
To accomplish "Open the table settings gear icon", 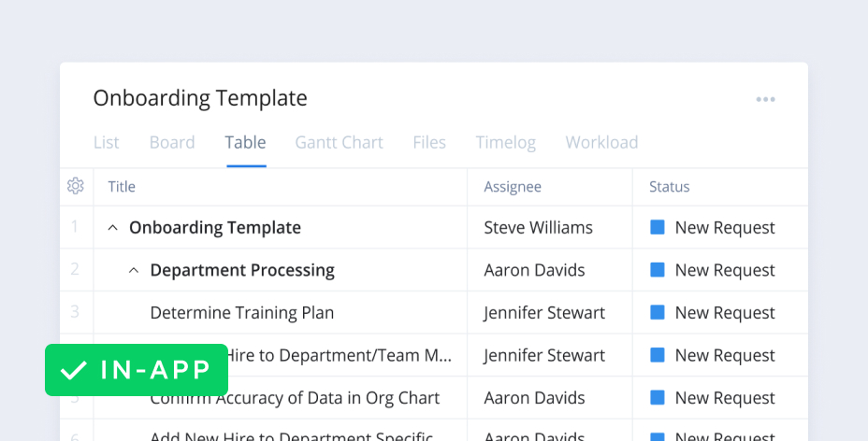I will coord(76,187).
